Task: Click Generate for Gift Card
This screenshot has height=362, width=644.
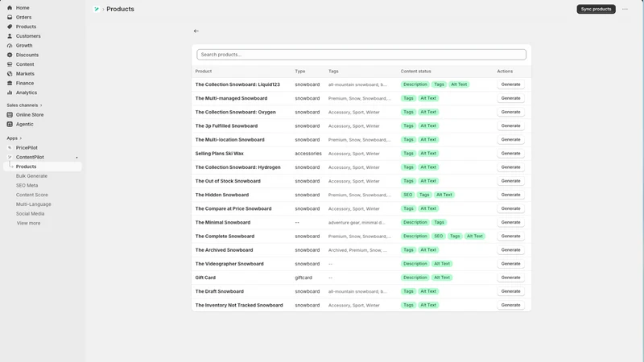Action: pos(510,278)
